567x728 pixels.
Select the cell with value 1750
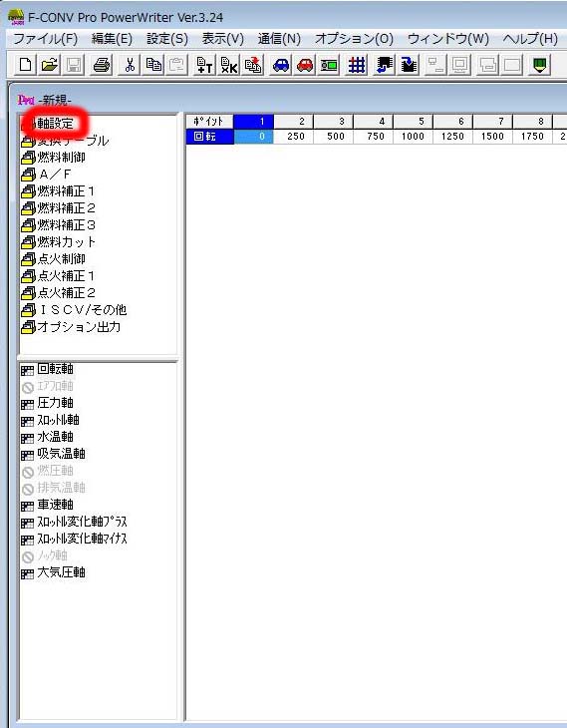point(533,137)
